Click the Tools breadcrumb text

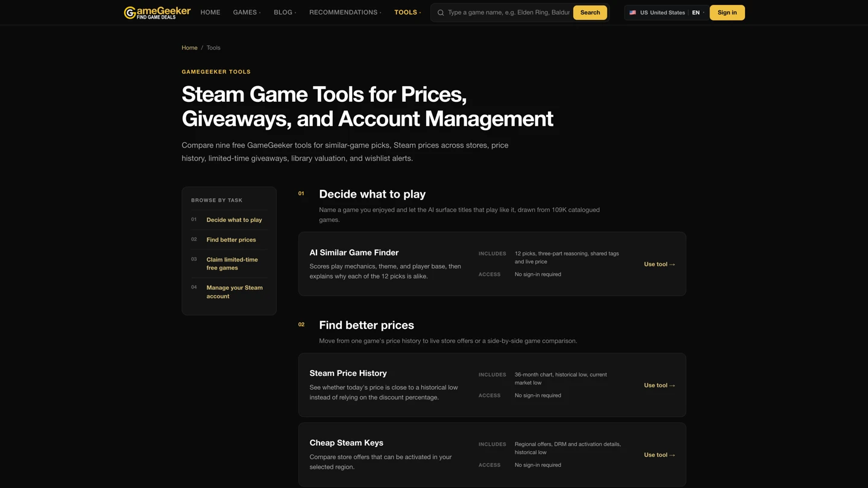[x=213, y=48]
